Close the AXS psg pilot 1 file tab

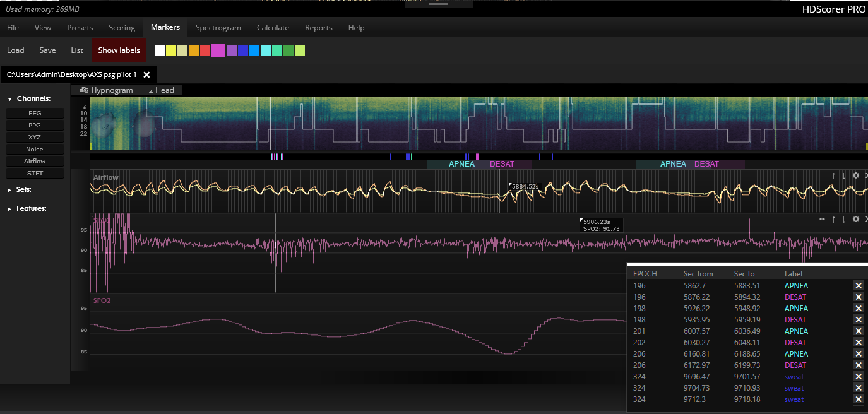tap(146, 74)
